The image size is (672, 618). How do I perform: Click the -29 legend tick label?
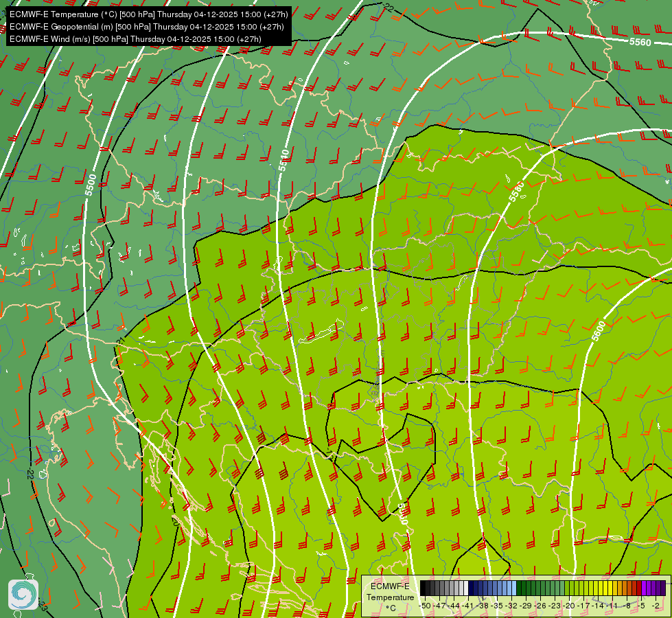(525, 606)
